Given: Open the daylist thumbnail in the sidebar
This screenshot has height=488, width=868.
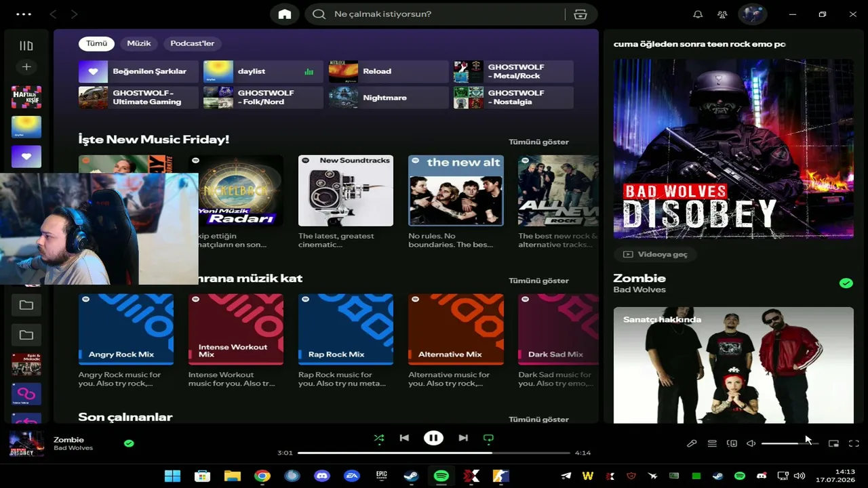Looking at the screenshot, I should (x=26, y=127).
